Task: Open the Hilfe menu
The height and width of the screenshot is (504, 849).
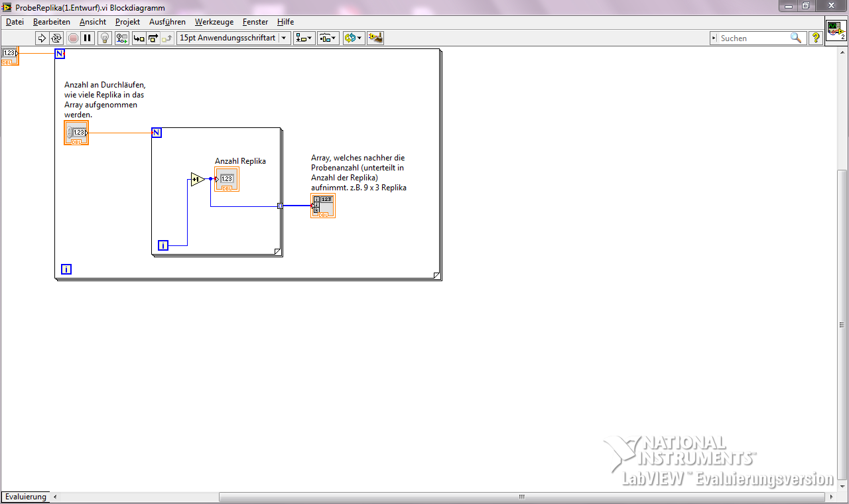Action: click(285, 22)
